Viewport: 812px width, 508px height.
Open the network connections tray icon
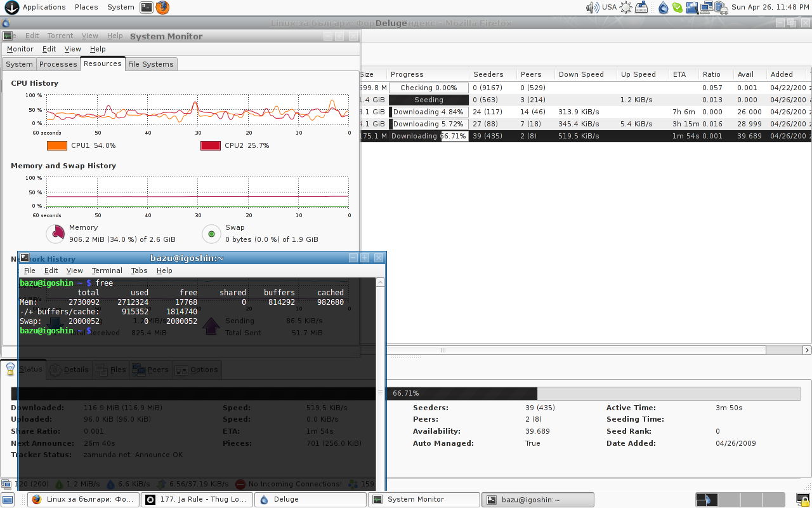(x=706, y=8)
